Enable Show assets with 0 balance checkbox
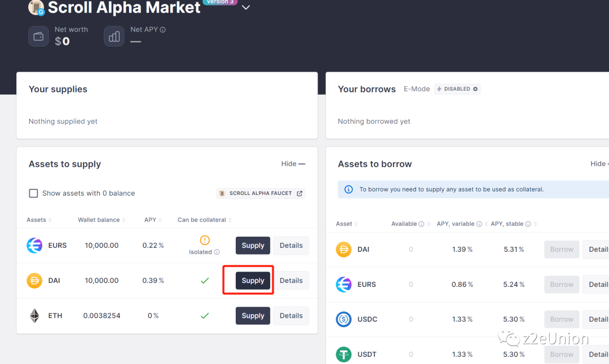This screenshot has height=364, width=609. coord(33,193)
